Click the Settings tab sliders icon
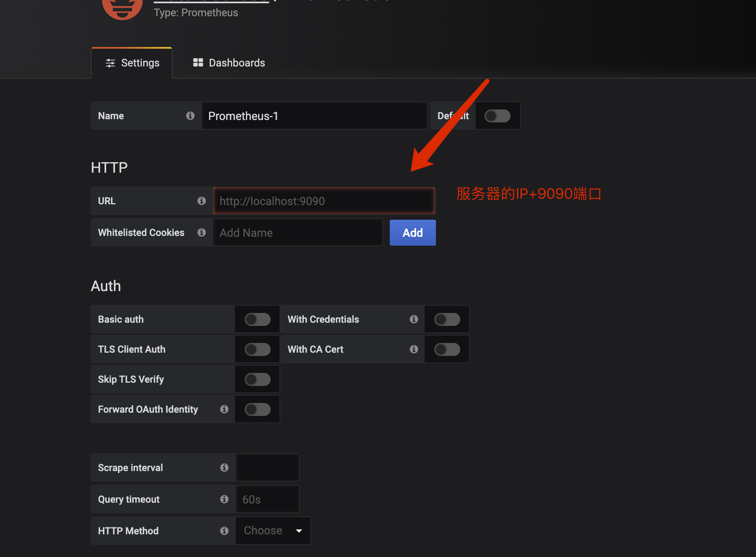 (x=110, y=63)
